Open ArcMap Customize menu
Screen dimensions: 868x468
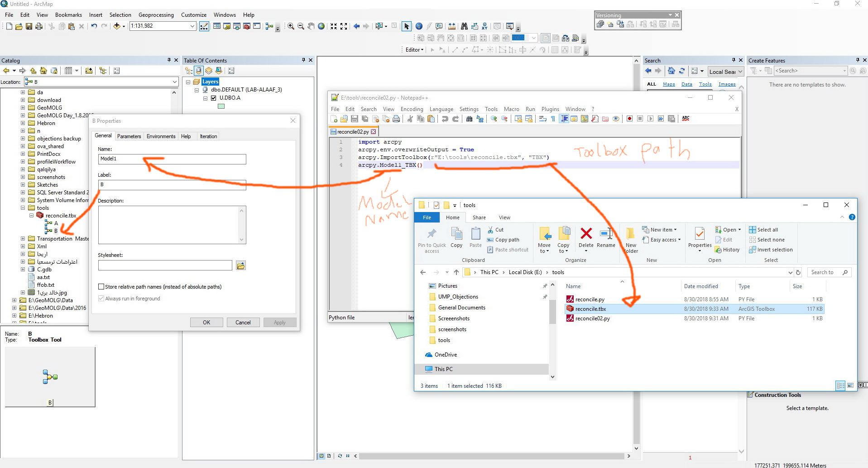pos(194,15)
